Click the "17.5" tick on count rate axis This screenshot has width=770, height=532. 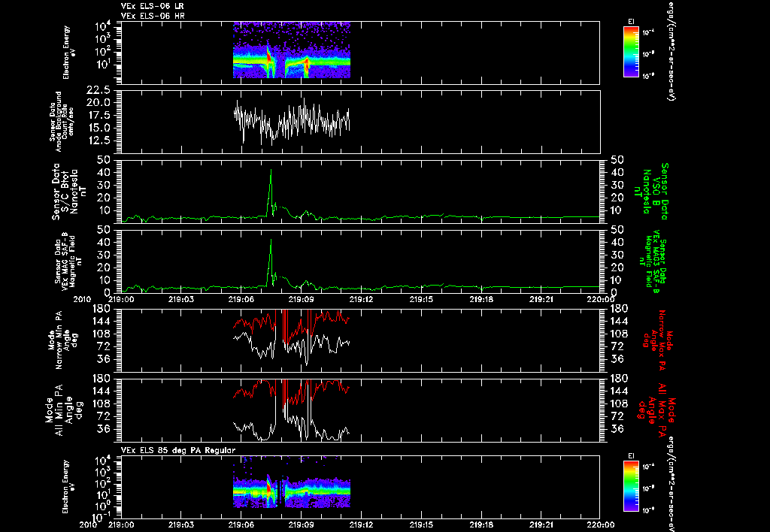tap(99, 115)
